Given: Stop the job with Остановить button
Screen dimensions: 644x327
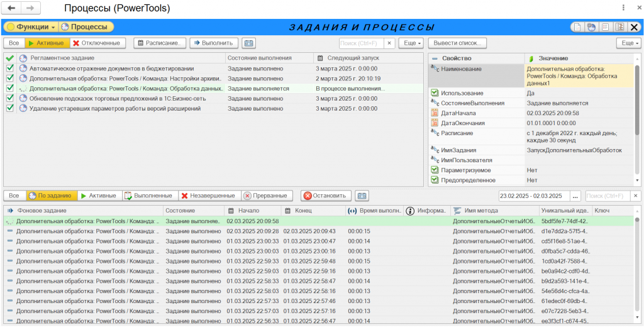Looking at the screenshot, I should click(326, 196).
